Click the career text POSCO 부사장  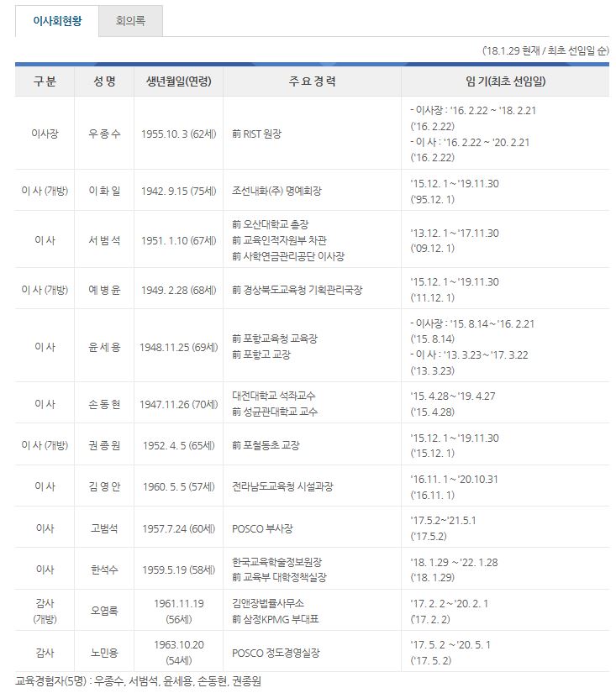262,528
